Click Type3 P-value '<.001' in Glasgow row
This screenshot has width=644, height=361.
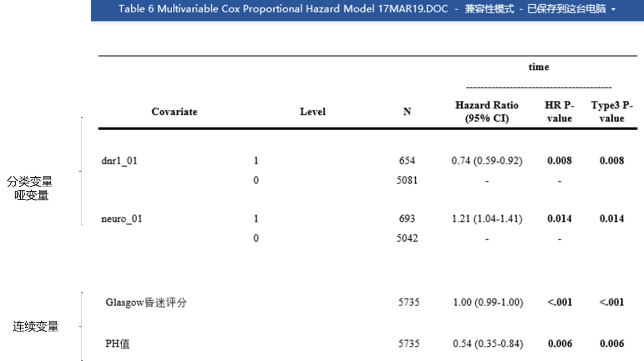click(612, 302)
